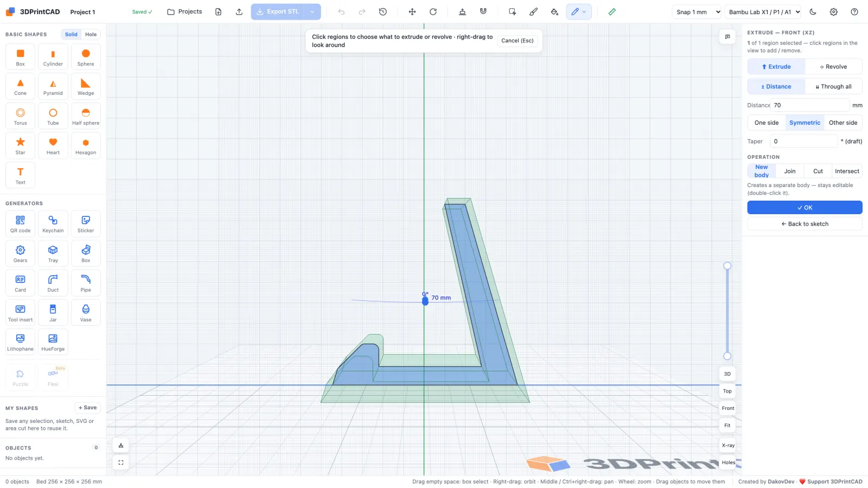Open version history clock icon
Screen dimensions: 868x488
click(383, 12)
